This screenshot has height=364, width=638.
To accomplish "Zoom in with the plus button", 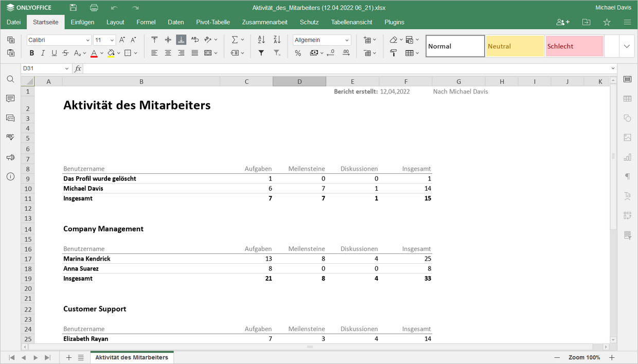I will (x=612, y=357).
